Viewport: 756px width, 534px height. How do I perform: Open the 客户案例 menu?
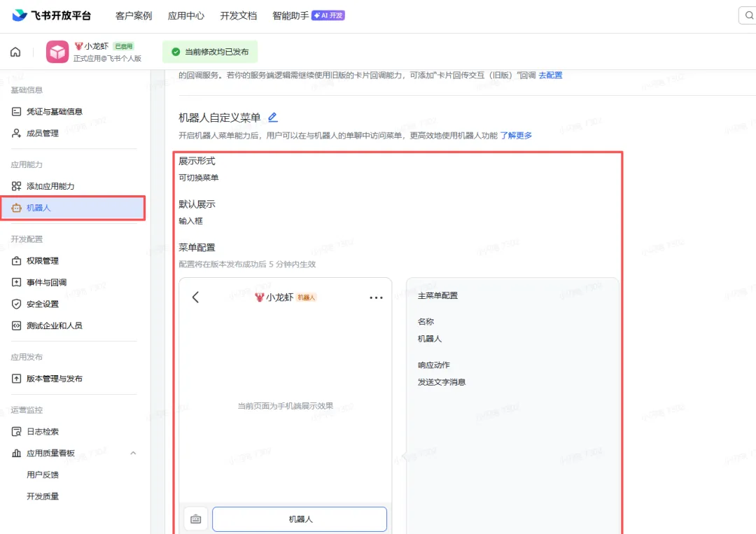tap(134, 15)
